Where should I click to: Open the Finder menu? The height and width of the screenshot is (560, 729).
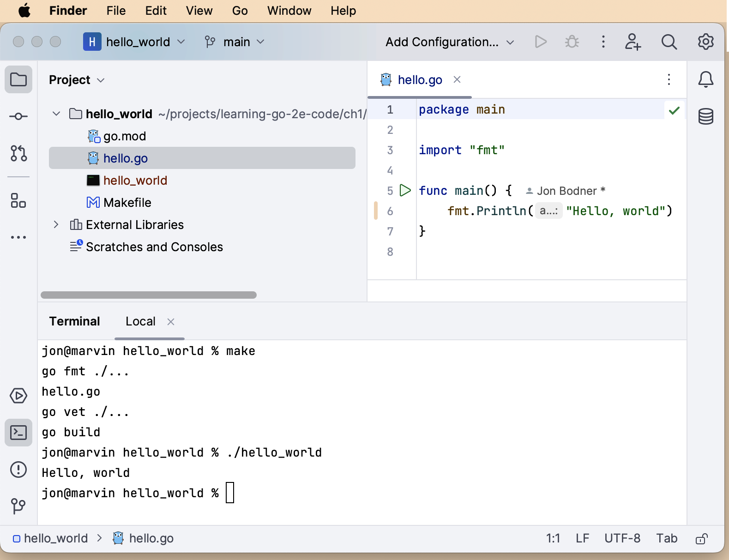68,11
